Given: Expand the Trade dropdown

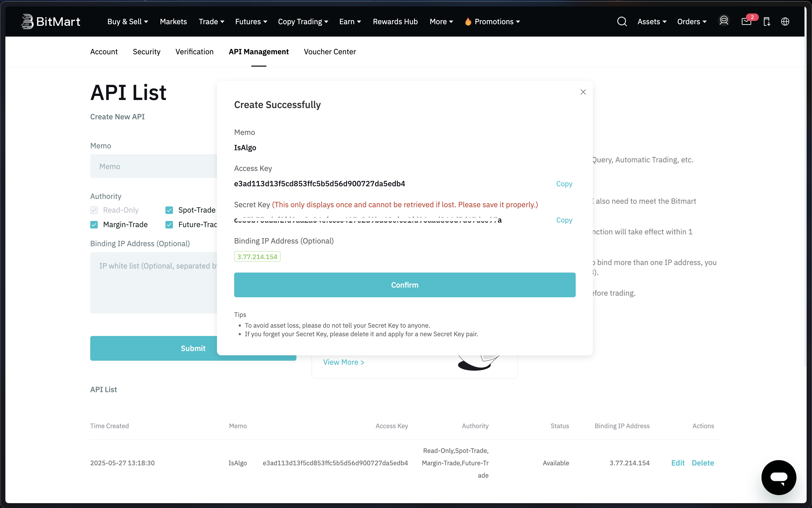Looking at the screenshot, I should 211,22.
